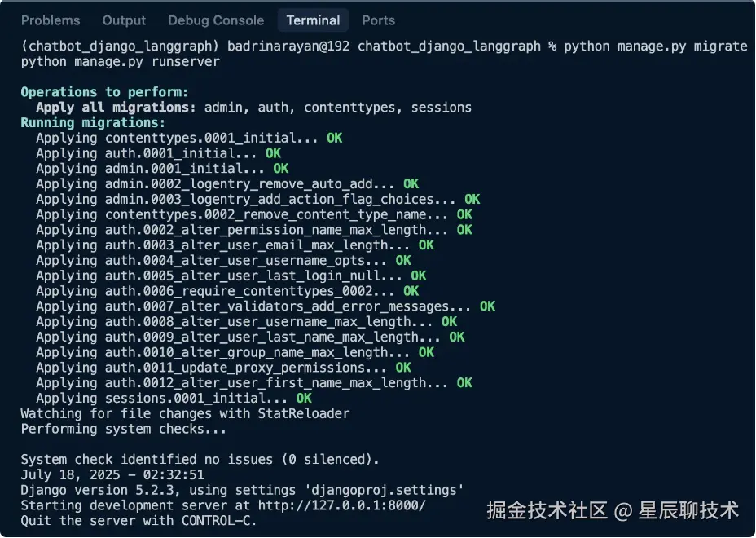Screen dimensions: 756x538
Task: Click OK status after sessions.0001_initial
Action: pos(303,399)
